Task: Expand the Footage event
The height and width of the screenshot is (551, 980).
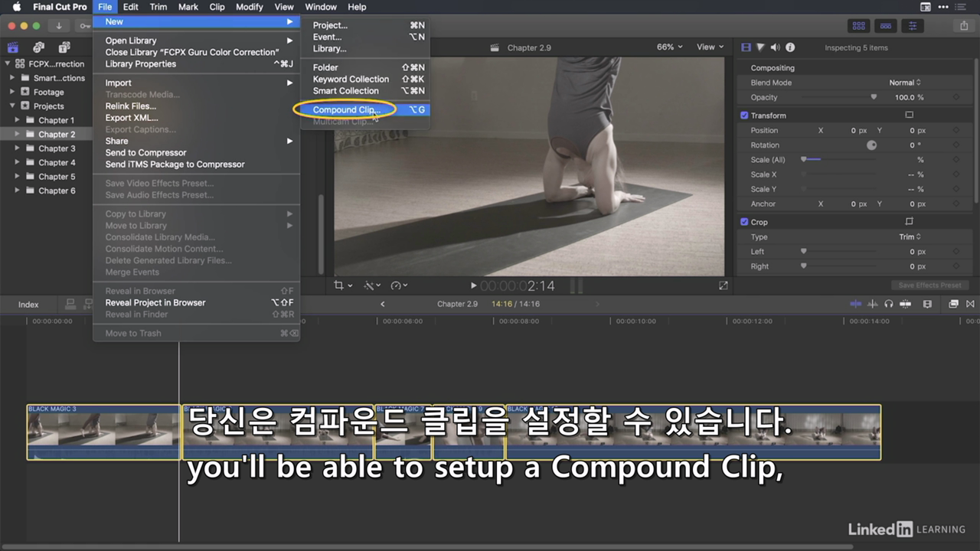Action: tap(13, 92)
